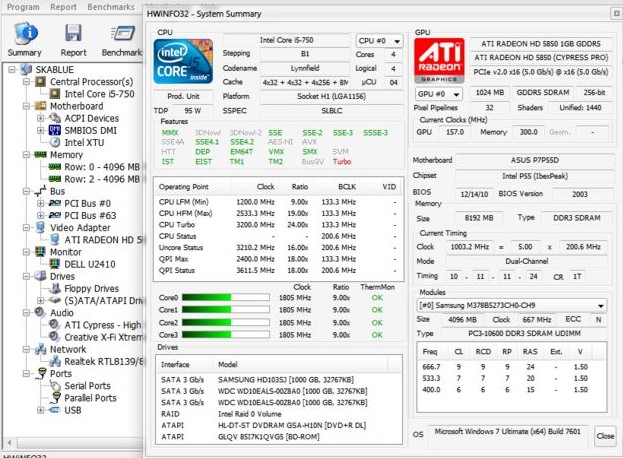Click the Monitor tree icon
This screenshot has height=458, width=623.
click(x=41, y=252)
